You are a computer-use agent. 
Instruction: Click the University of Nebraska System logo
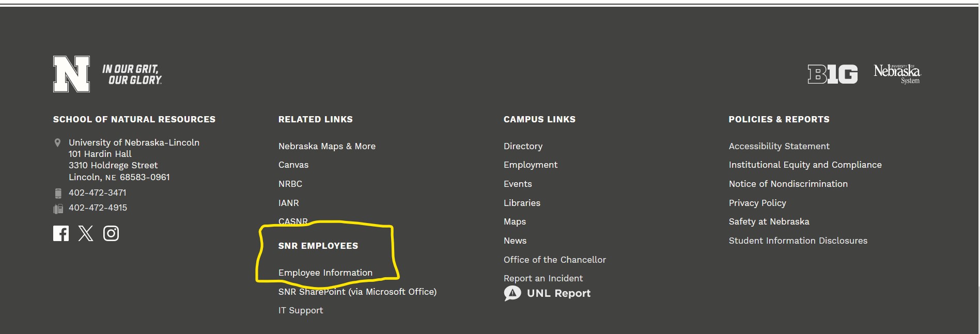[897, 73]
